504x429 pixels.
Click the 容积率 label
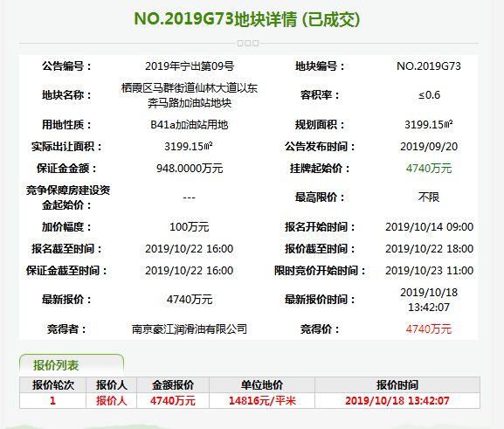(x=320, y=95)
